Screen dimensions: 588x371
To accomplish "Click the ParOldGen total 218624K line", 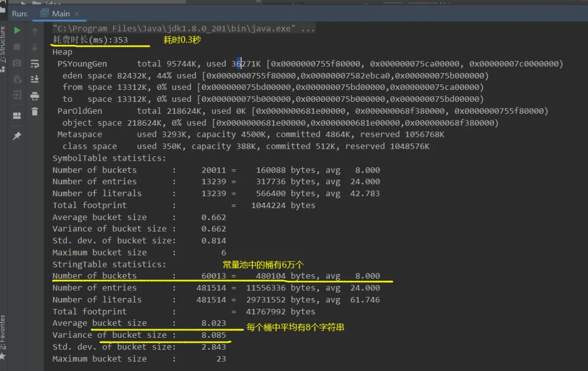I will coord(303,111).
